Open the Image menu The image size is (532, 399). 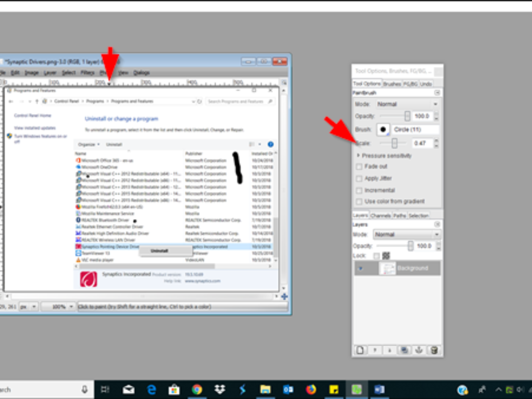point(31,72)
